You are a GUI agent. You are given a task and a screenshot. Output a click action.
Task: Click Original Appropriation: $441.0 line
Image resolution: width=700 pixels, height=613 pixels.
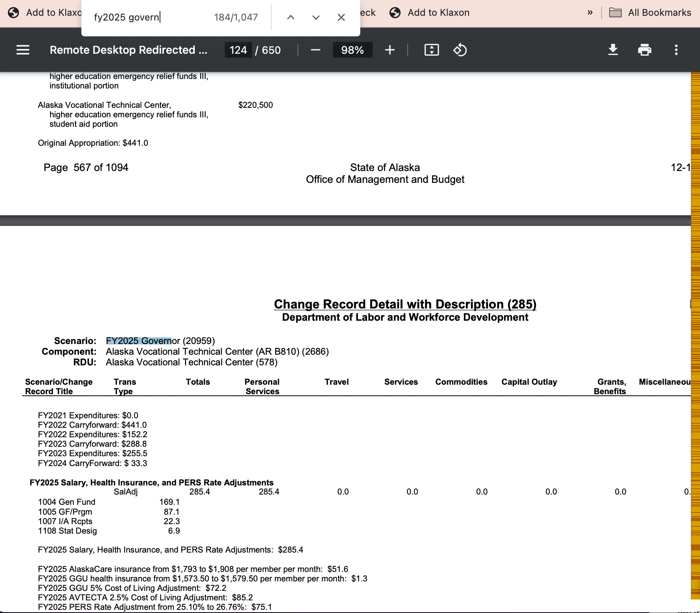[x=93, y=143]
